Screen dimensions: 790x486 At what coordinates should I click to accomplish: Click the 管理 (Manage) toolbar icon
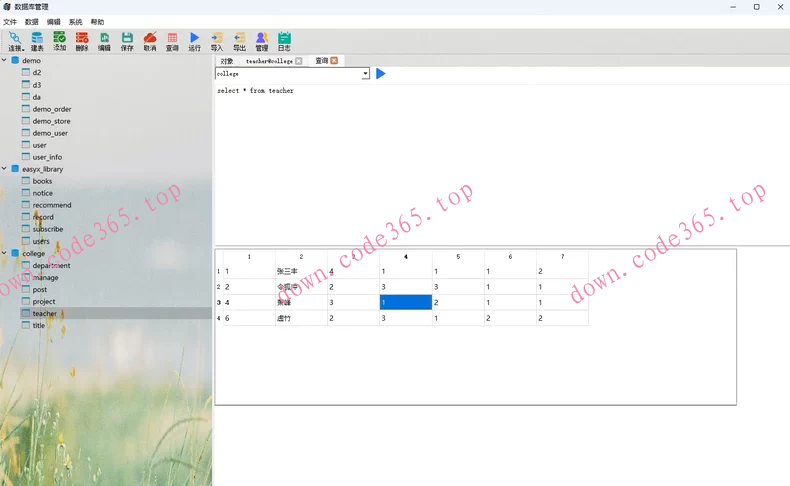pyautogui.click(x=261, y=41)
